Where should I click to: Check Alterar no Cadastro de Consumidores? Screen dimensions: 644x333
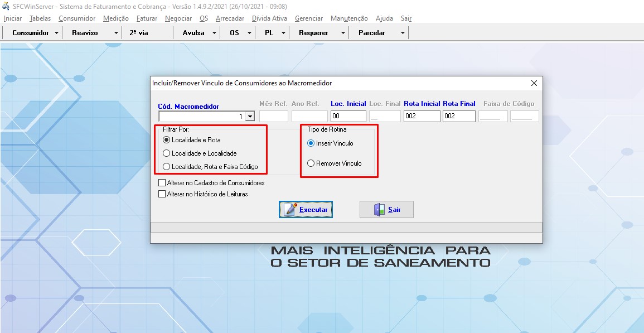pos(162,182)
